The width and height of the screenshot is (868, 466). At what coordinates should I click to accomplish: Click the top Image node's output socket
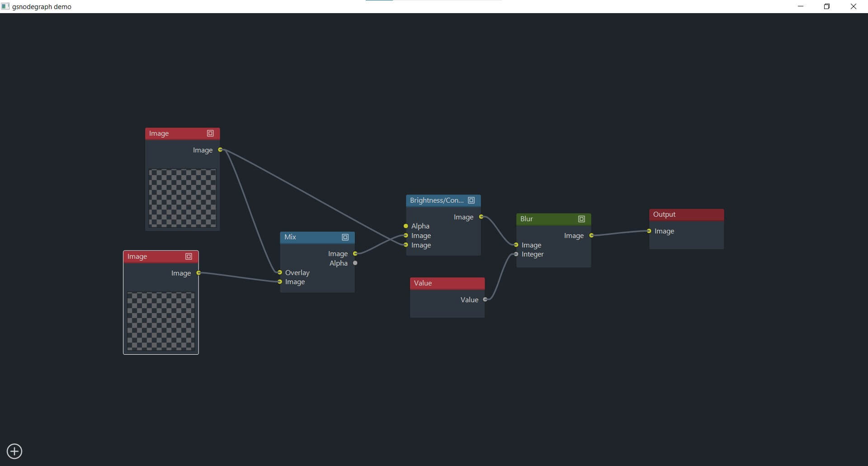(220, 150)
